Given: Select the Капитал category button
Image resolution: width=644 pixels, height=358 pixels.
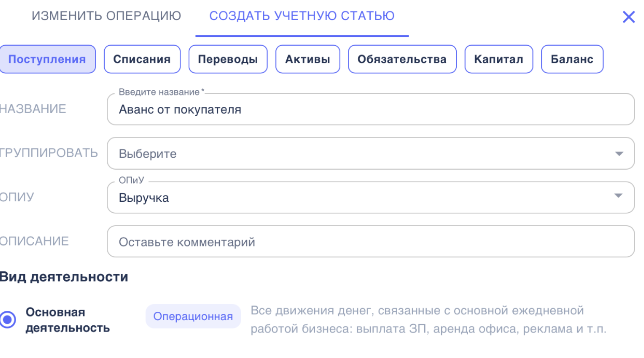Looking at the screenshot, I should [x=498, y=59].
